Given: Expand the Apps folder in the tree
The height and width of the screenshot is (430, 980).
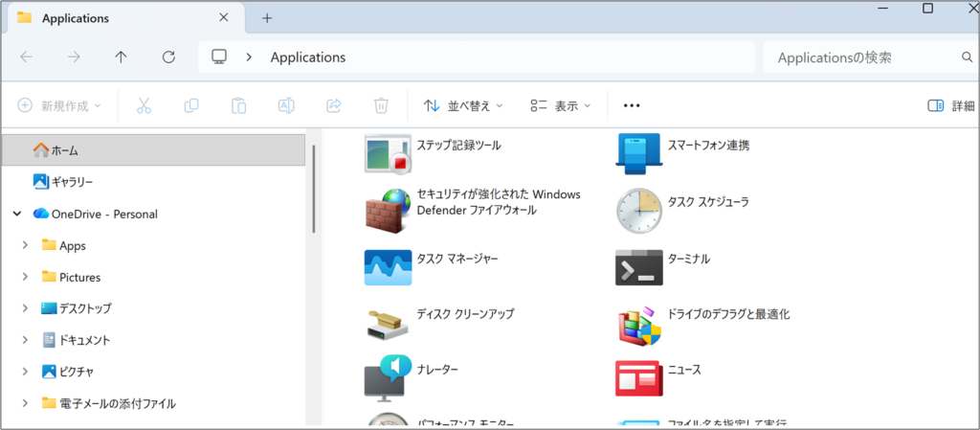Looking at the screenshot, I should point(25,245).
